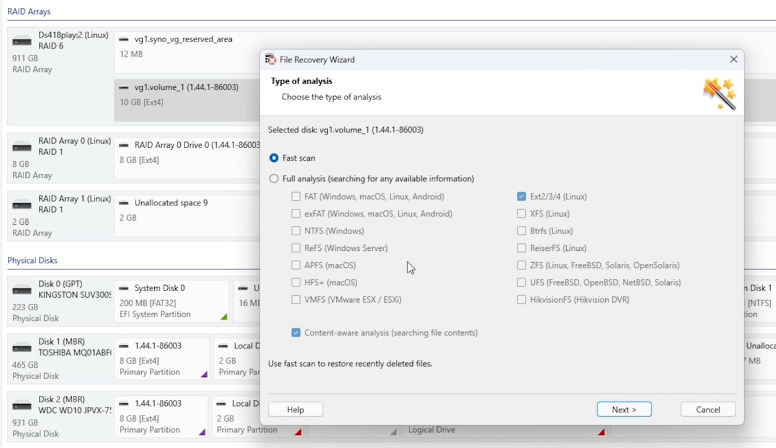Check the ZFS filesystem option
This screenshot has height=448, width=776.
tap(522, 265)
